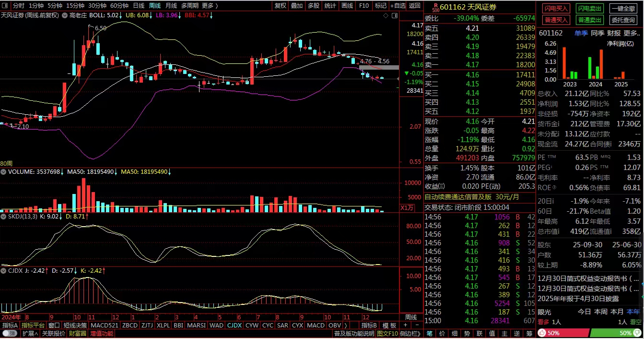Click the 叠加 overlay button
Viewport: 644px width, 339px height.
click(297, 6)
